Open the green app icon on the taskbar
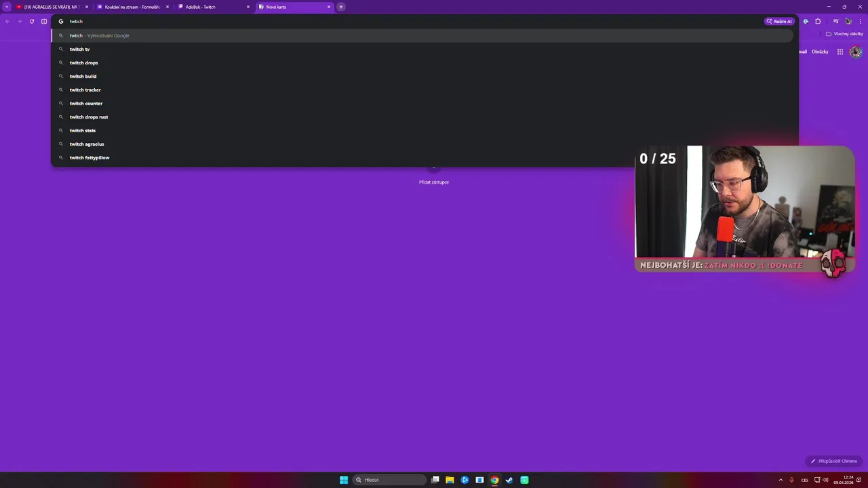This screenshot has width=868, height=488. pos(524,480)
